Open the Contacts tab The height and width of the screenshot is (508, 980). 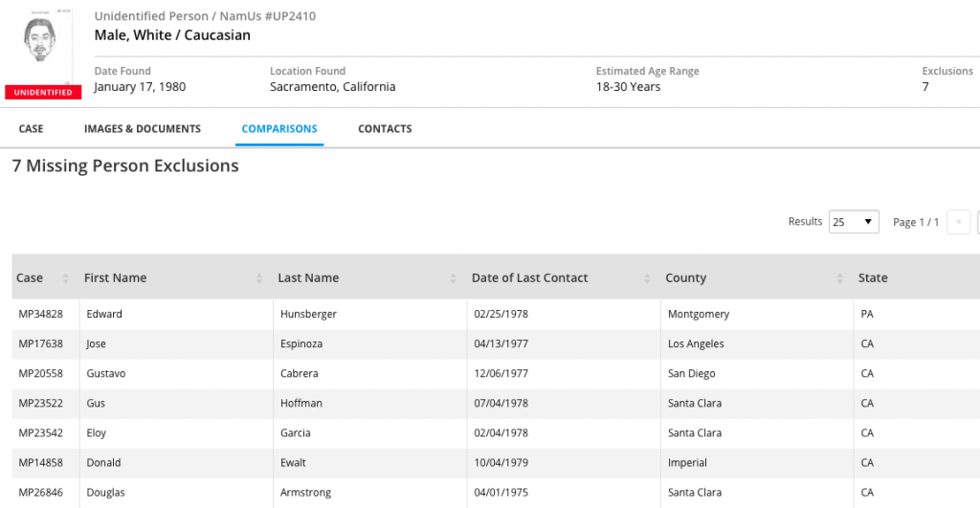click(x=385, y=129)
